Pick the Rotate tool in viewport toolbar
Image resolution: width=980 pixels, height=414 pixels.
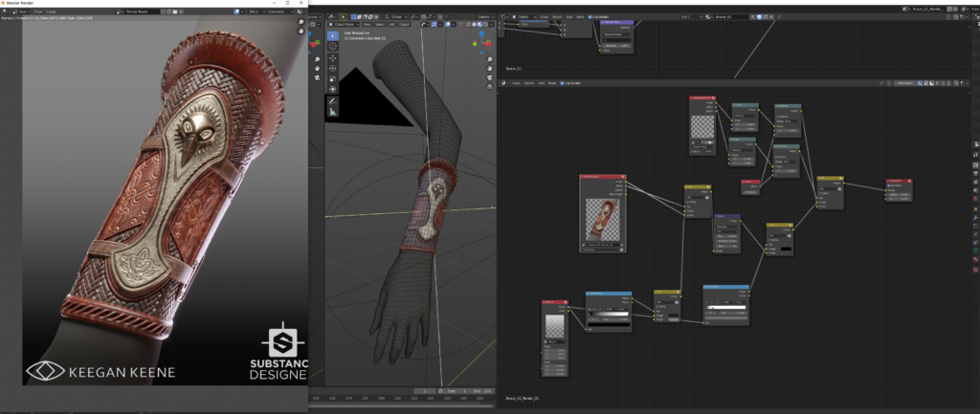[x=333, y=68]
